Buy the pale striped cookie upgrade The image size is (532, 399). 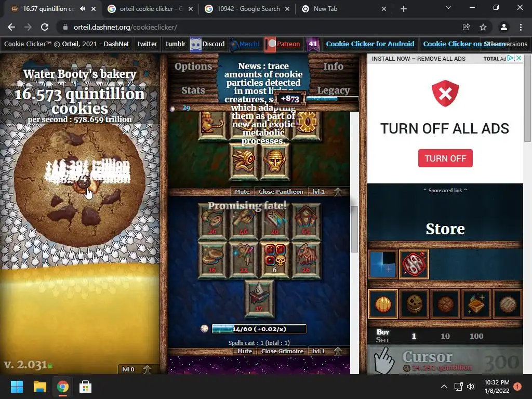pyautogui.click(x=508, y=303)
